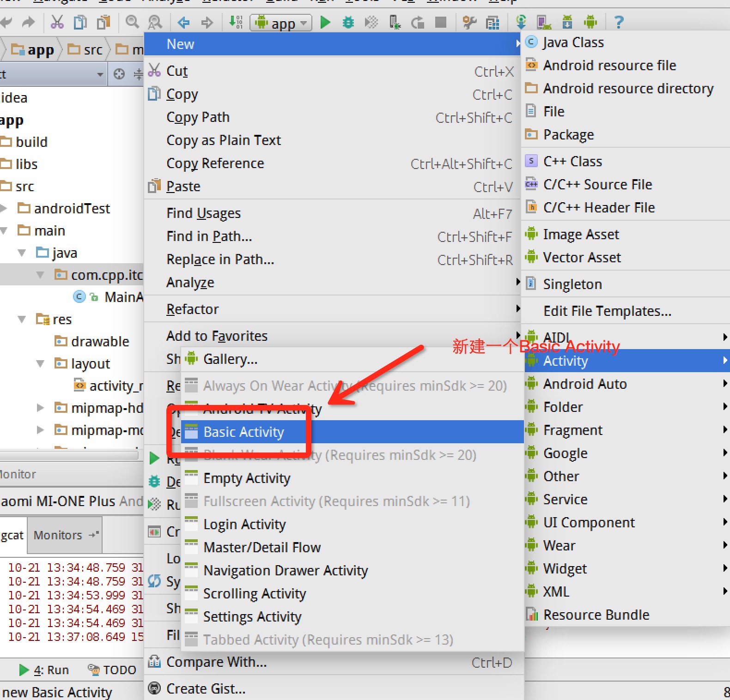
Task: Navigate back with the blue left arrow
Action: tap(184, 22)
